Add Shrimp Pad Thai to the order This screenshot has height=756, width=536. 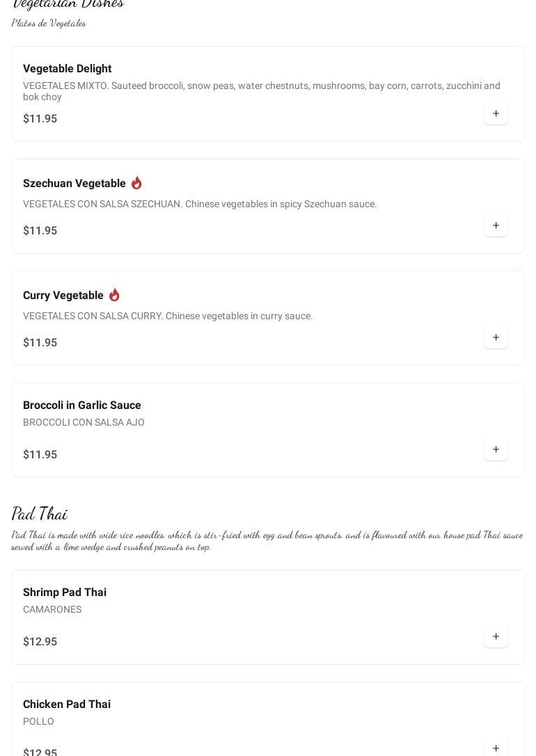[496, 636]
